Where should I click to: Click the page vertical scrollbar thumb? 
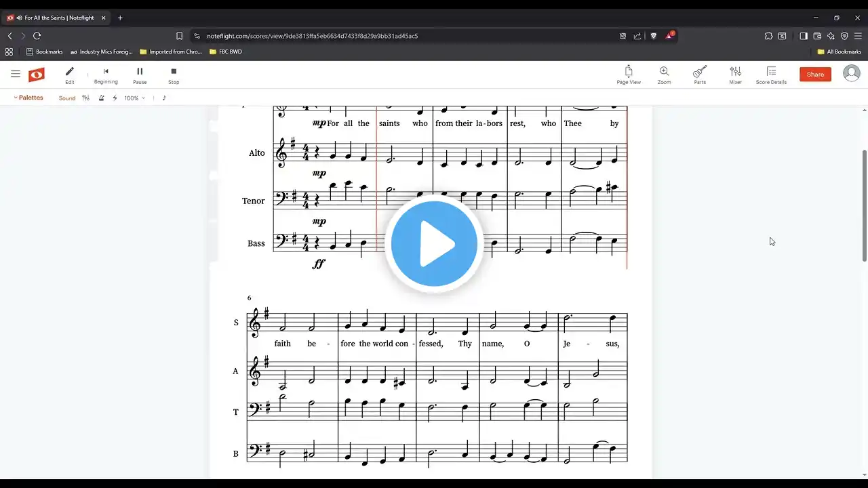coord(864,205)
